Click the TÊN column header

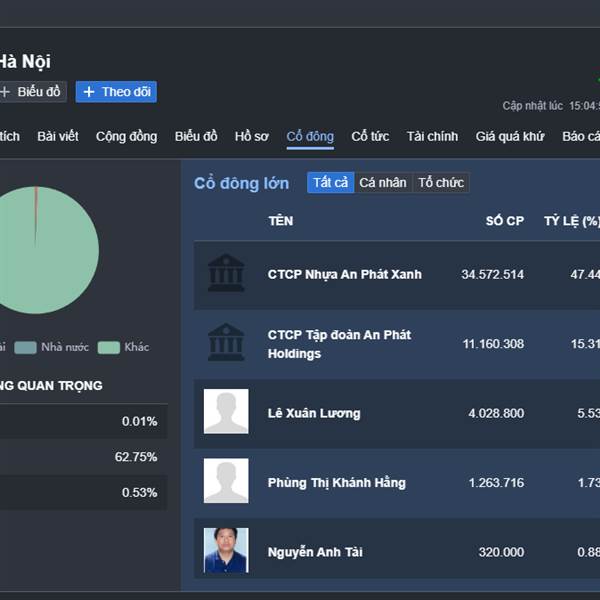pos(280,221)
